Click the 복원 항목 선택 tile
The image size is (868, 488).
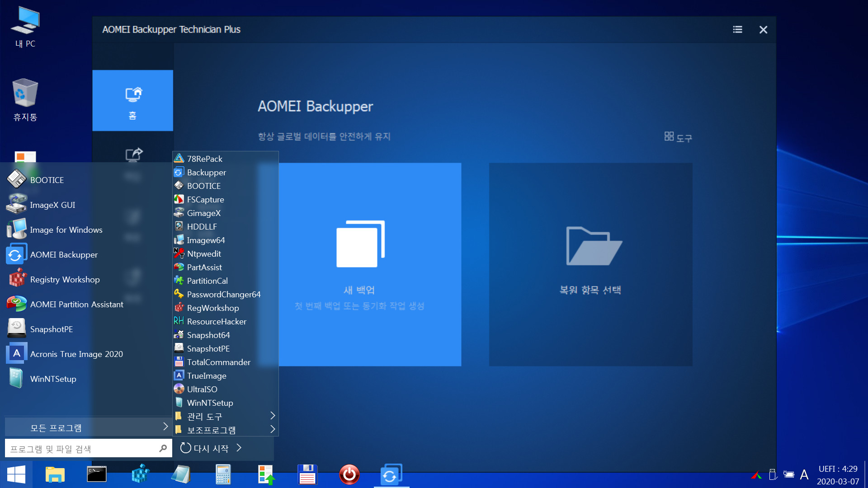click(591, 264)
